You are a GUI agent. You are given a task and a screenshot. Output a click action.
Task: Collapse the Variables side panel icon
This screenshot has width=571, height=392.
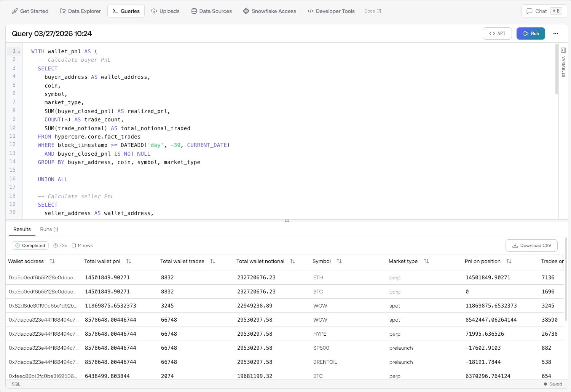click(563, 50)
